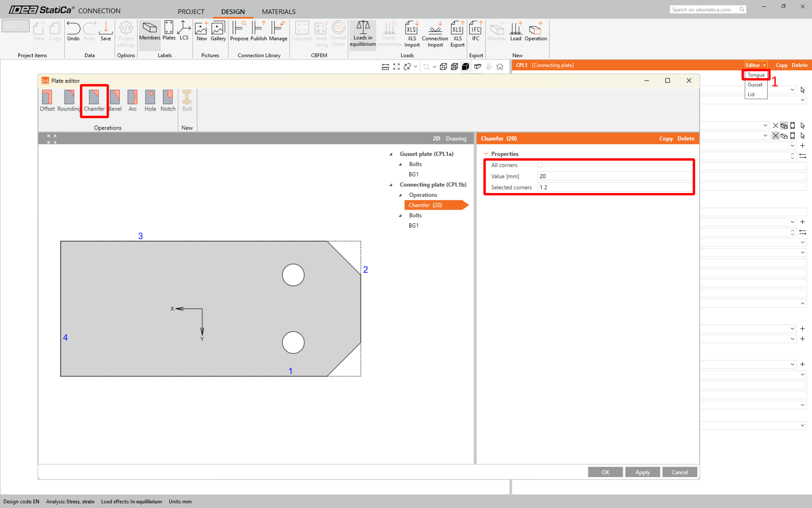812x508 pixels.
Task: Choose Gusset from Editor menu
Action: coord(755,85)
